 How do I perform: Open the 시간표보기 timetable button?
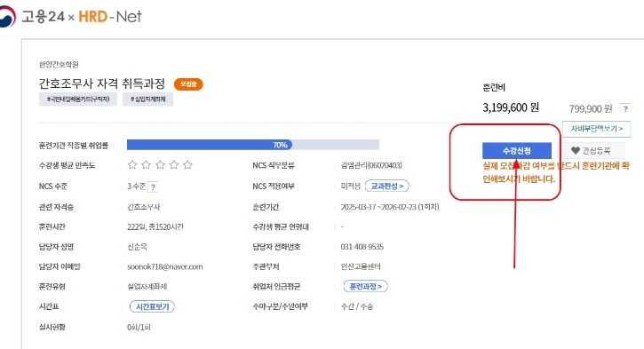(x=153, y=306)
